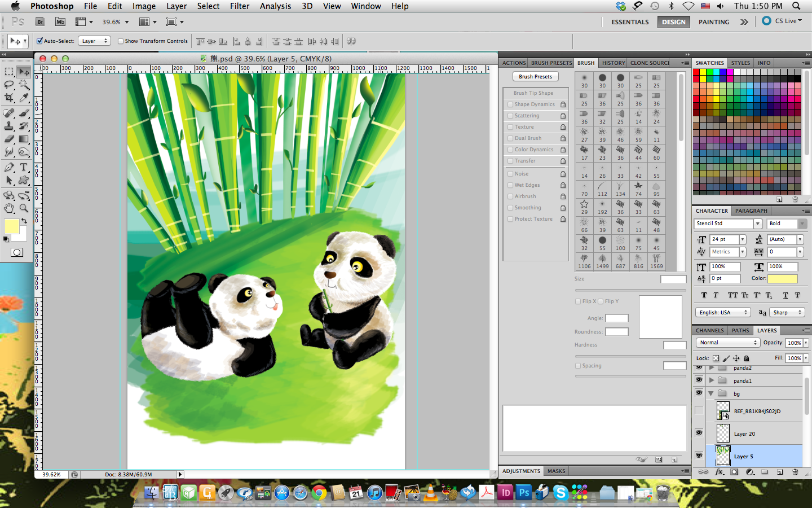Lock all for the layer

coord(747,358)
